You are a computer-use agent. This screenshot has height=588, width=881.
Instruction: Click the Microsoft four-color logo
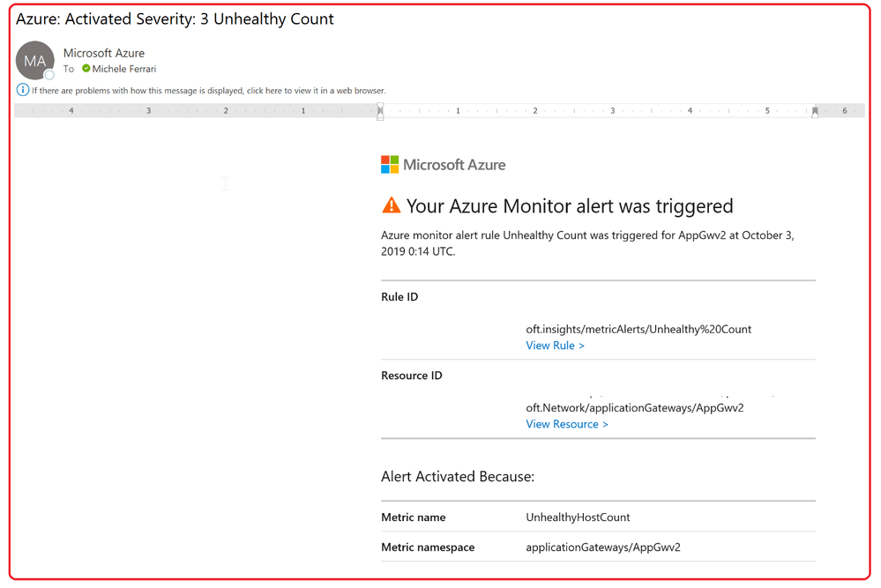389,165
